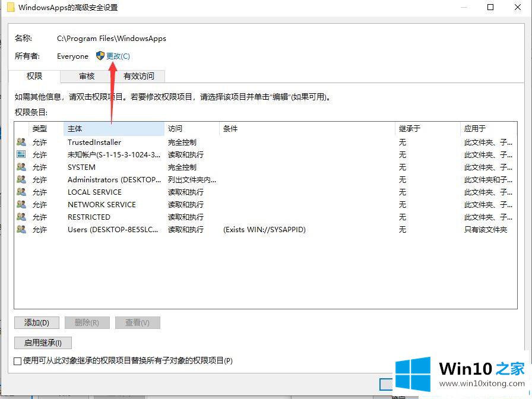The width and height of the screenshot is (532, 399).
Task: Select the NETWORK SERVICE row icon
Action: pyautogui.click(x=21, y=205)
